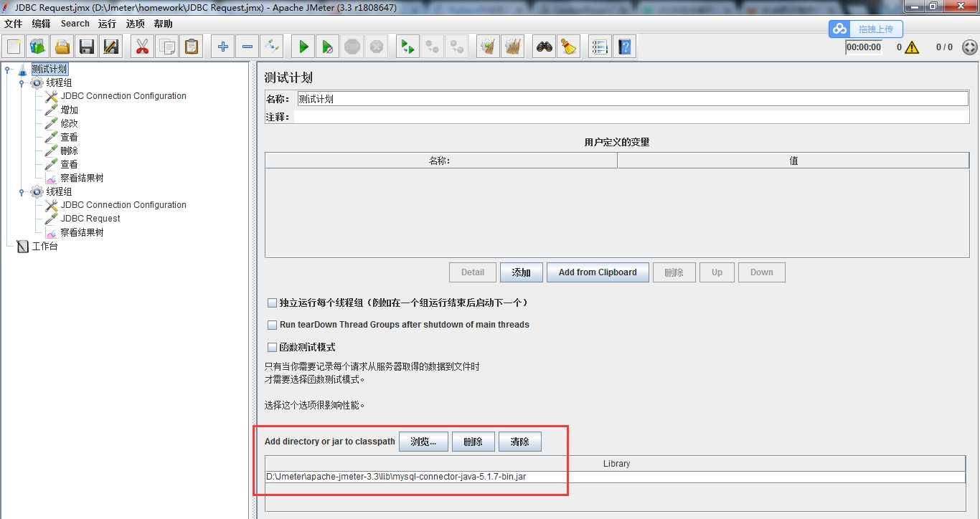
Task: Click the 添加 variable button
Action: pyautogui.click(x=522, y=272)
